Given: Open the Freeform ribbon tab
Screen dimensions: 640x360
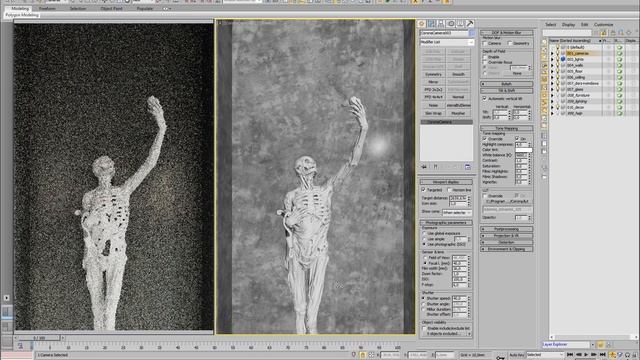Looking at the screenshot, I should 47,9.
